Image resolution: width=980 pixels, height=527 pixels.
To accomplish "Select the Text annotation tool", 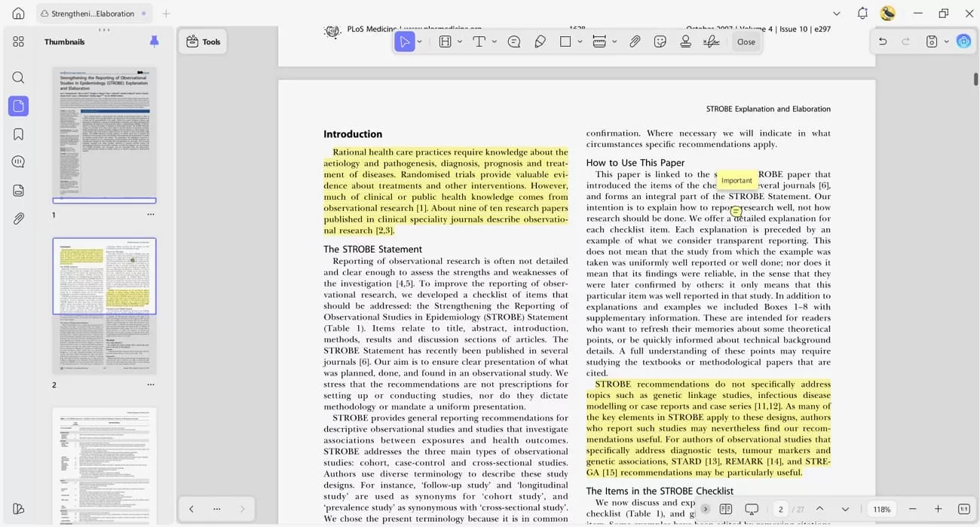I will click(x=479, y=41).
